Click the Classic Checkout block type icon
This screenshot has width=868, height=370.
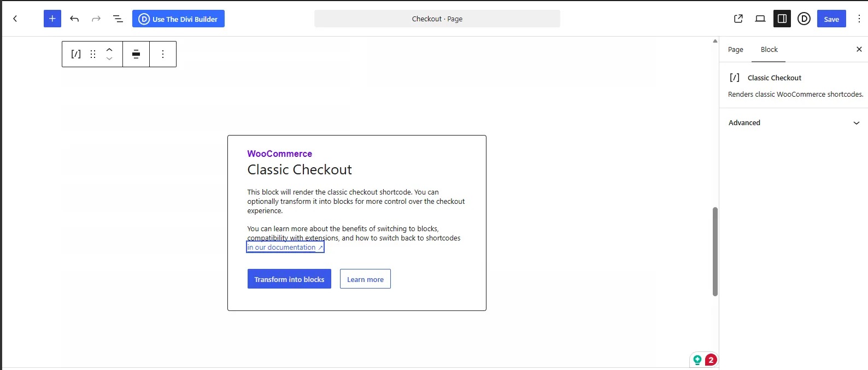76,54
